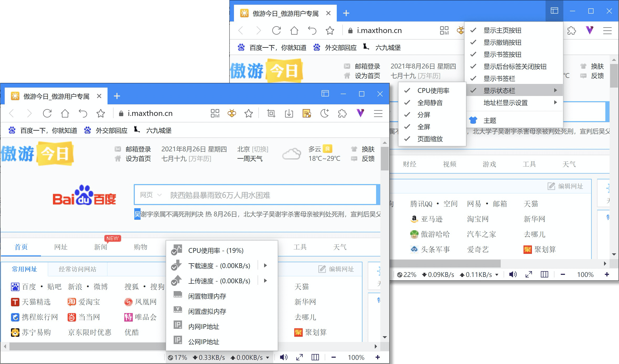The height and width of the screenshot is (364, 619).
Task: Open dropdown arrow after upload speed in front status bar
Action: 267,357
